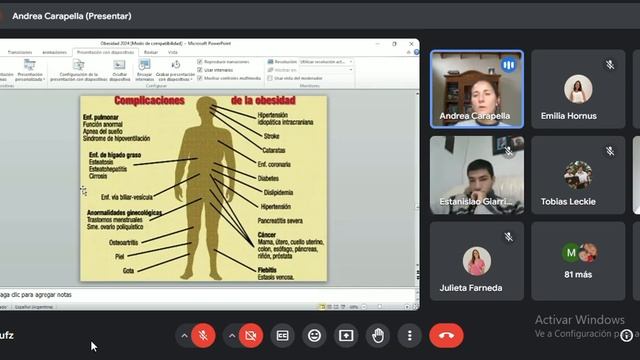Click 'Andrea Carapella (Presentar)' header name
Screen dimensions: 640x360
(x=72, y=16)
